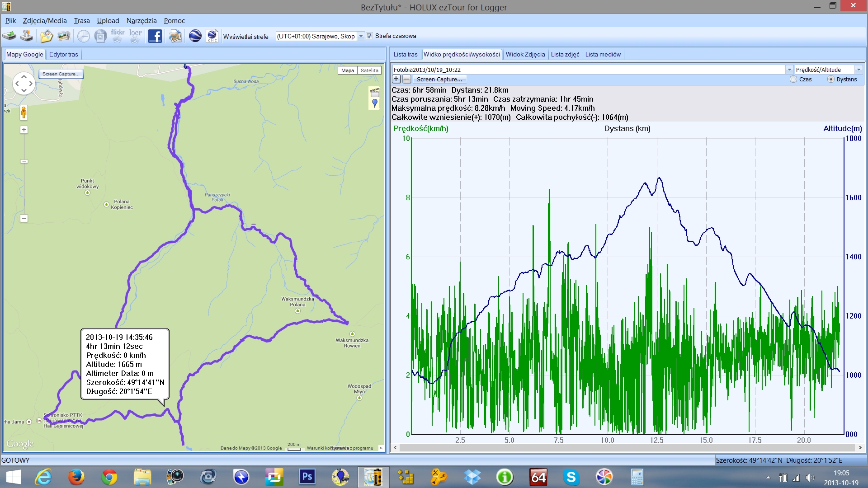Click the Google Earth globe icon
868x488 pixels.
coord(195,36)
